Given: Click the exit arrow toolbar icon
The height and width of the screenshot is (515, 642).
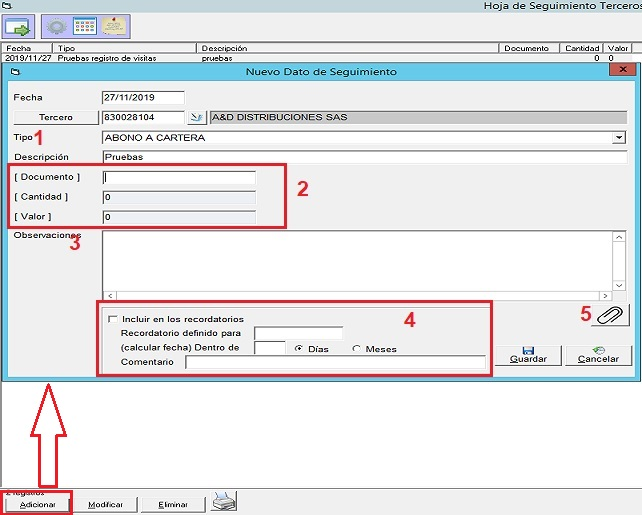Looking at the screenshot, I should coord(19,26).
